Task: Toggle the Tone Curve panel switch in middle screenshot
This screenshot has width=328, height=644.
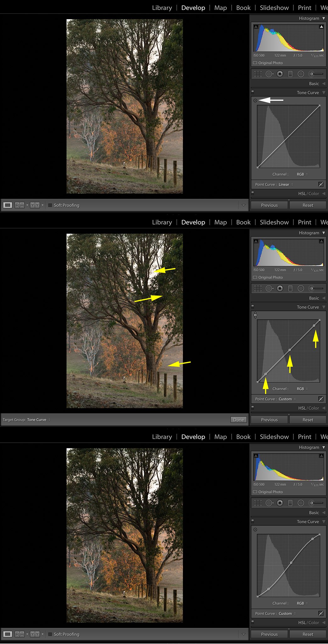Action: 252,306
